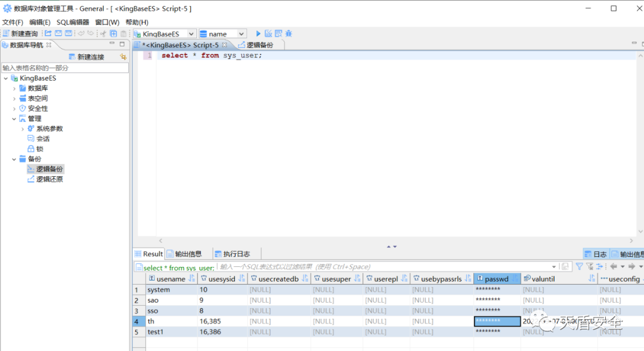The height and width of the screenshot is (351, 644).
Task: Collapse the 管理 tree node
Action: [x=14, y=119]
